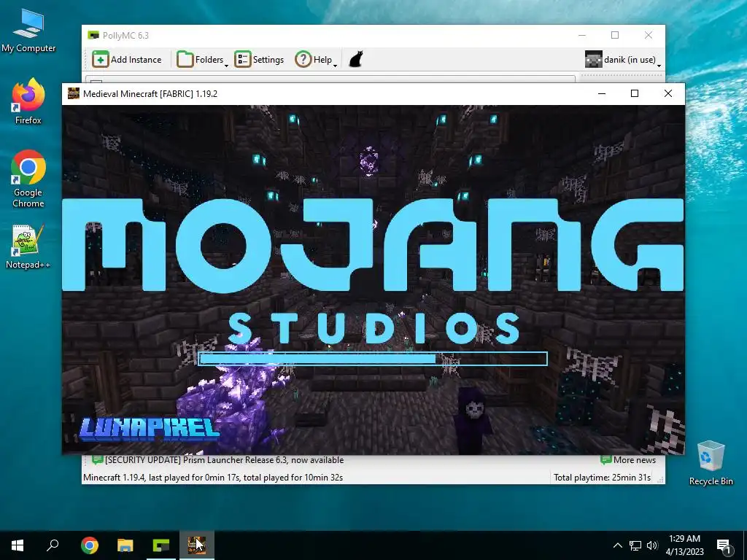Open the More news button in PollyMC
Screen dimensions: 747x560
click(x=628, y=460)
